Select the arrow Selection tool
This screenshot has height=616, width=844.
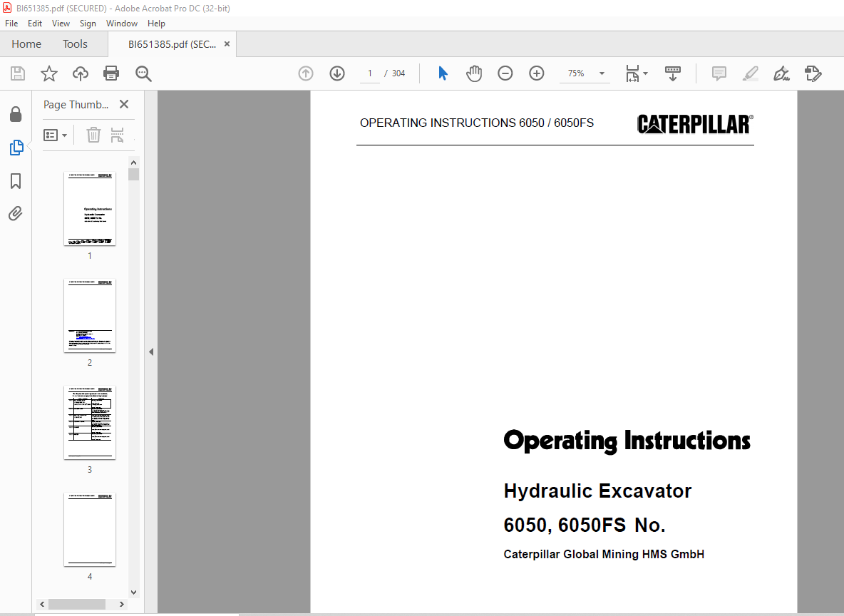pyautogui.click(x=443, y=73)
